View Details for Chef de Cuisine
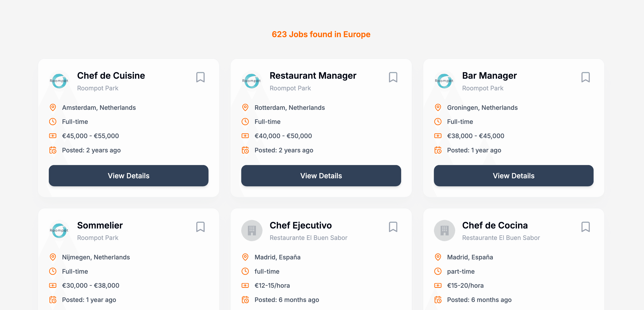The image size is (644, 310). [129, 176]
